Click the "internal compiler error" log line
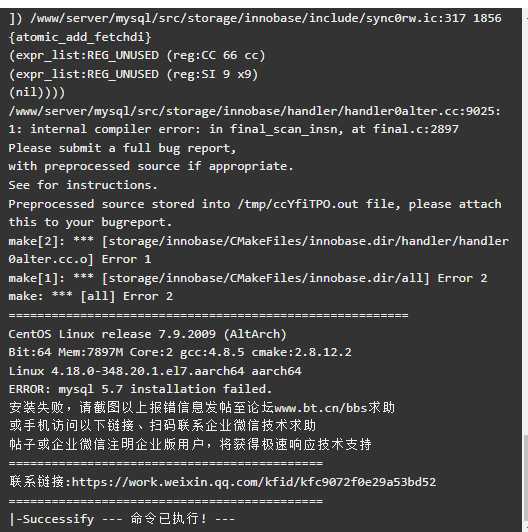 [233, 129]
